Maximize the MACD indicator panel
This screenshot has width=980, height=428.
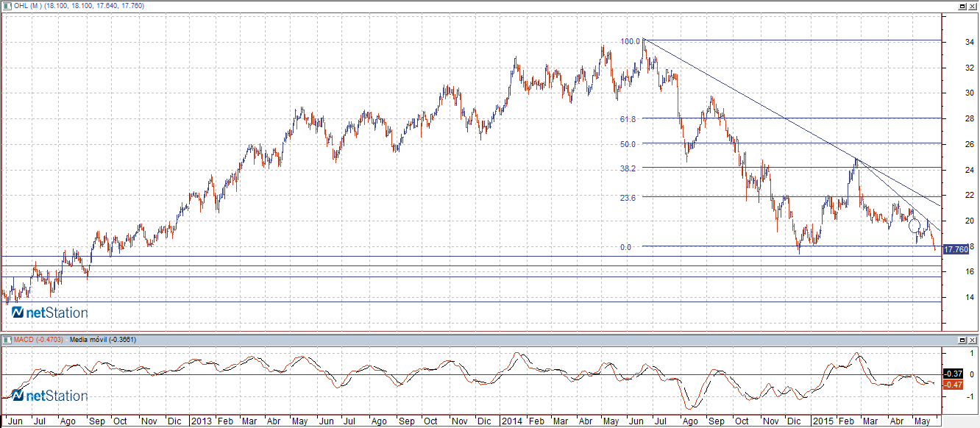tap(962, 340)
